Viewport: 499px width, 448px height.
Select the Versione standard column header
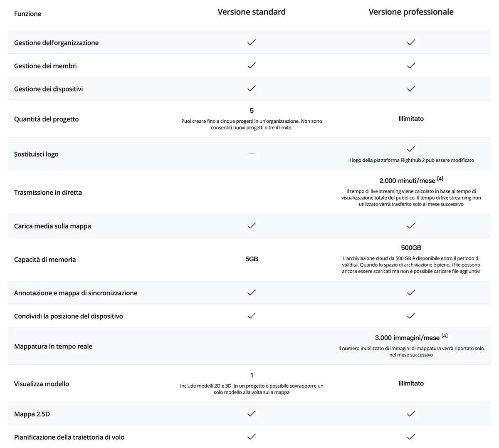(x=252, y=12)
